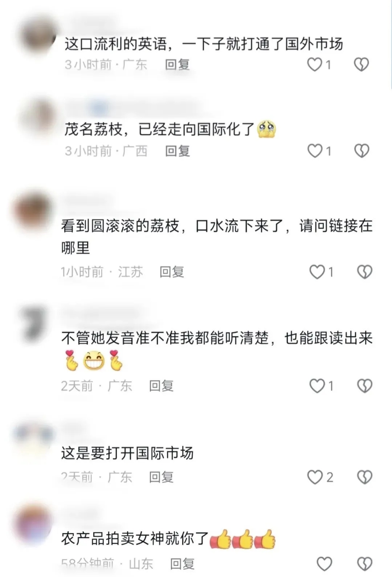This screenshot has height=577, width=392.
Task: Reply to the 不管她发音准不准 comment
Action: pyautogui.click(x=162, y=386)
